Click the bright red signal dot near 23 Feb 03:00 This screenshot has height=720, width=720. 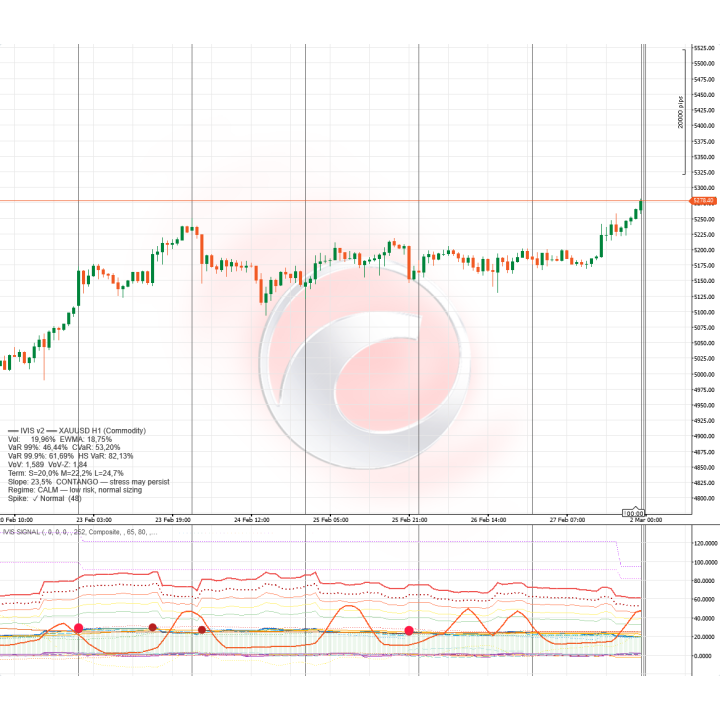(79, 628)
